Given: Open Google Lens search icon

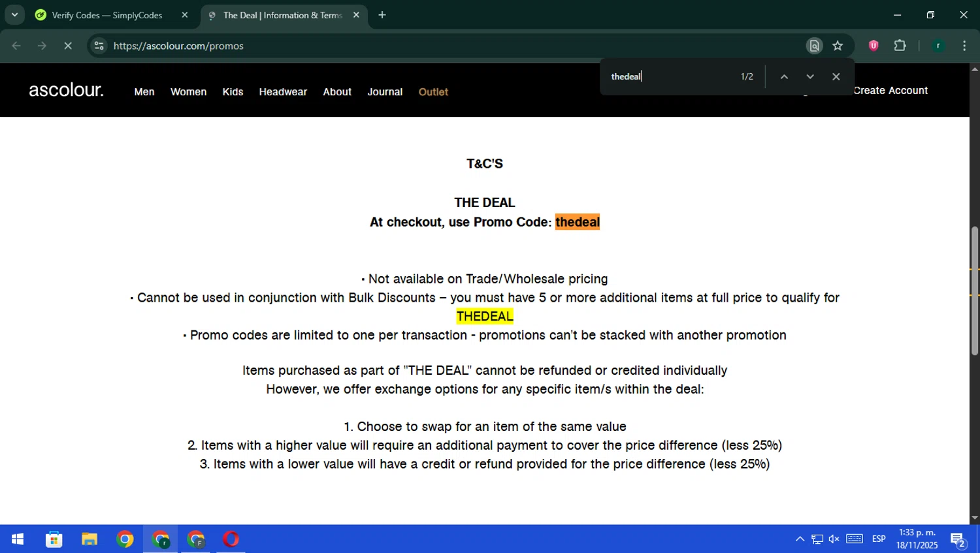Looking at the screenshot, I should click(x=814, y=46).
